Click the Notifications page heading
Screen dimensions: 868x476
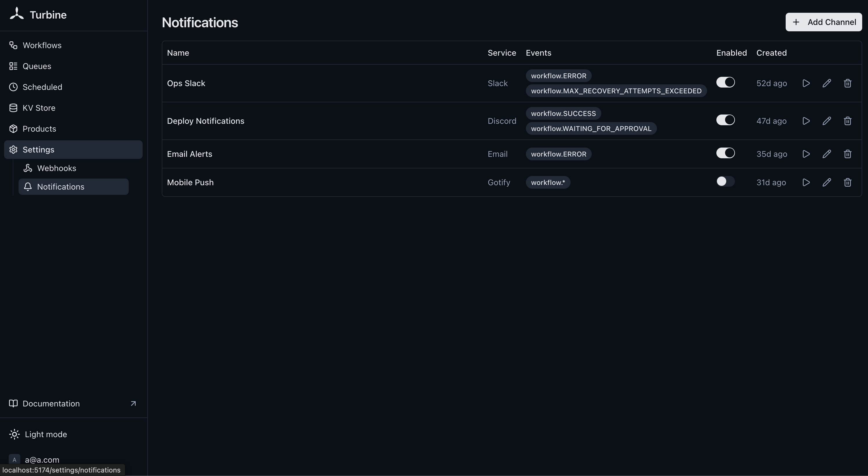coord(200,23)
